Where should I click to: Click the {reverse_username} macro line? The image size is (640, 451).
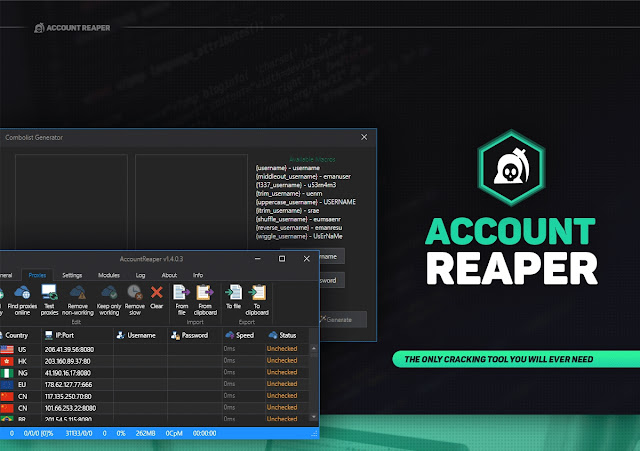pyautogui.click(x=299, y=228)
